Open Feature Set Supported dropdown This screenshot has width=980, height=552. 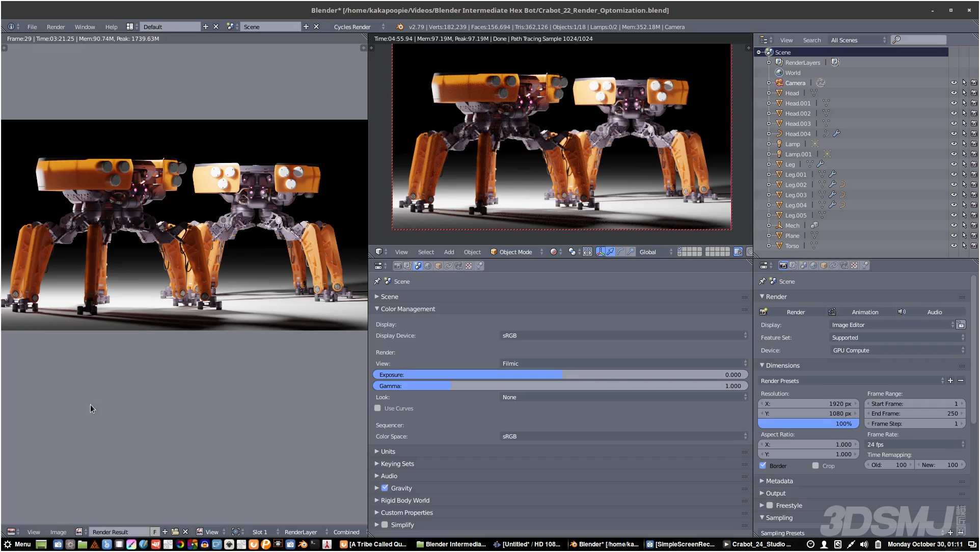(x=898, y=337)
